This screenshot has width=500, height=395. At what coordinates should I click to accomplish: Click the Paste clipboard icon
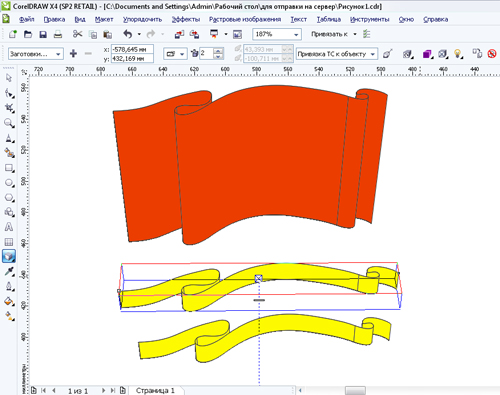[x=107, y=34]
